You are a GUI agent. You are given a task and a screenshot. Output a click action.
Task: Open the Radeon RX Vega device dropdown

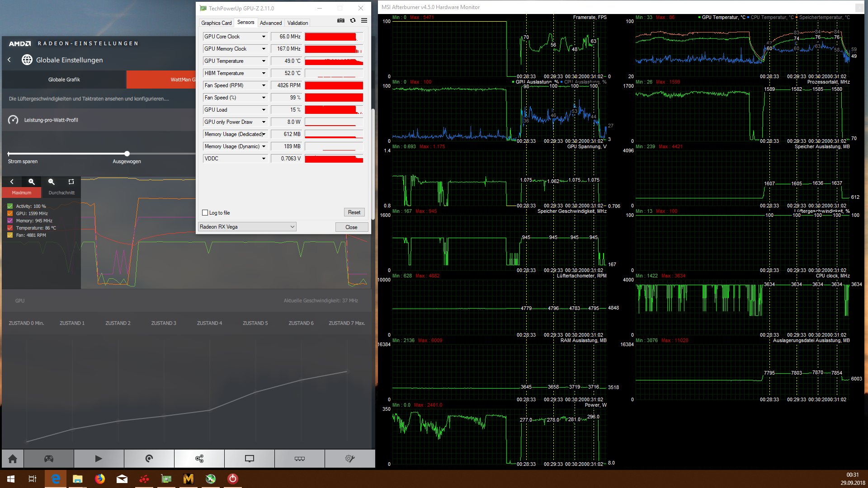pos(247,227)
